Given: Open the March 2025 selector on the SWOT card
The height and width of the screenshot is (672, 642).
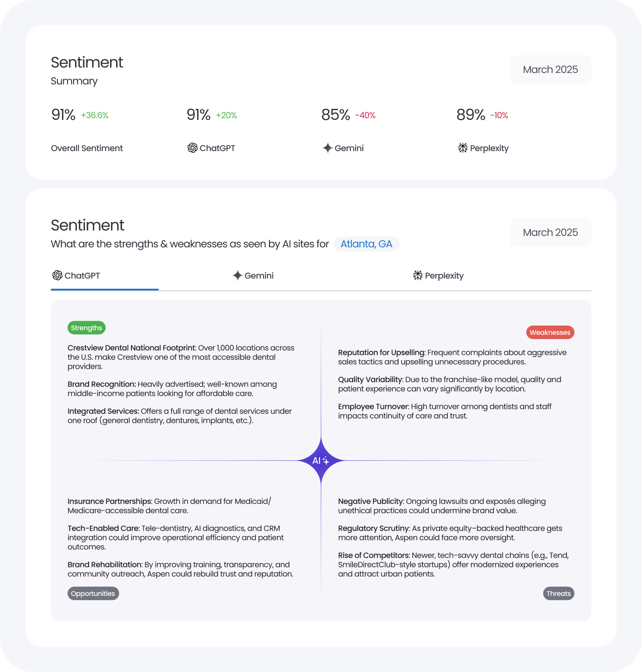Looking at the screenshot, I should [x=550, y=232].
